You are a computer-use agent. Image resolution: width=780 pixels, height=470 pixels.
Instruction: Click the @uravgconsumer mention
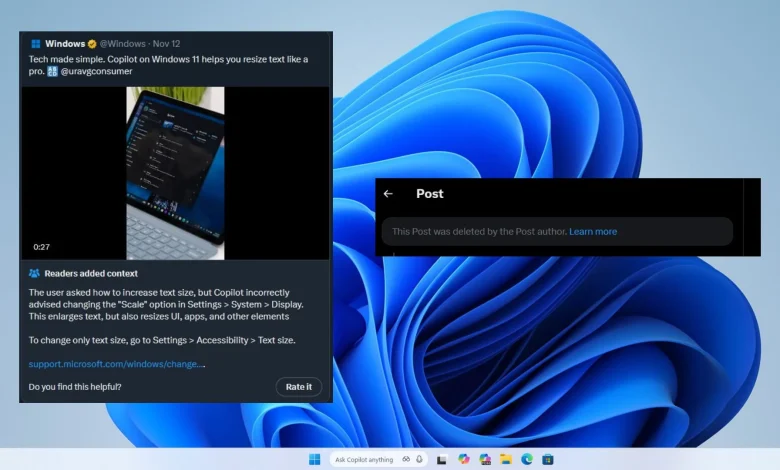click(x=97, y=71)
